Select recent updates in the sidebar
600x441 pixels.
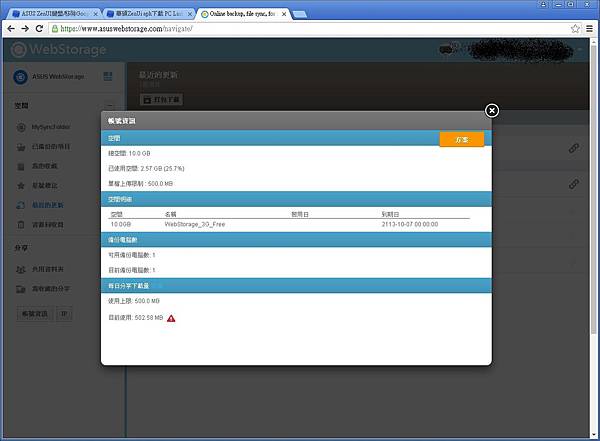coord(47,205)
